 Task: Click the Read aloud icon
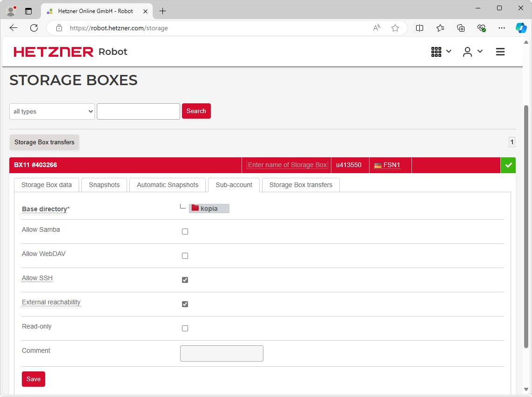[x=377, y=28]
